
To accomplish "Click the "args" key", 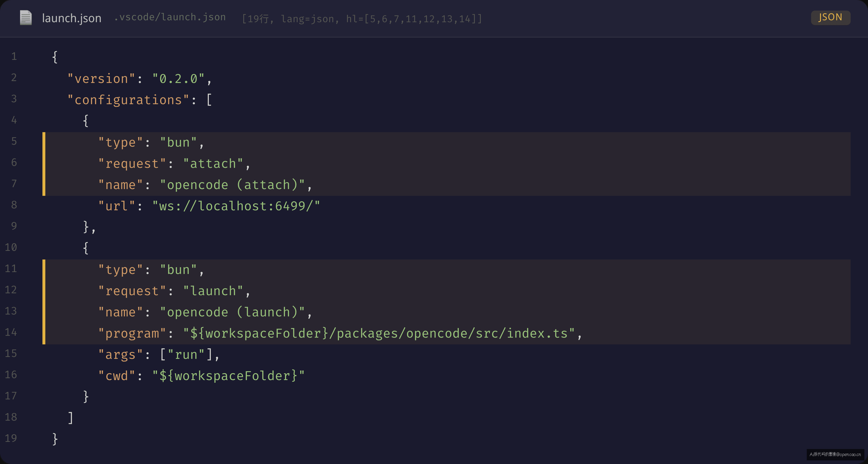I will 120,355.
